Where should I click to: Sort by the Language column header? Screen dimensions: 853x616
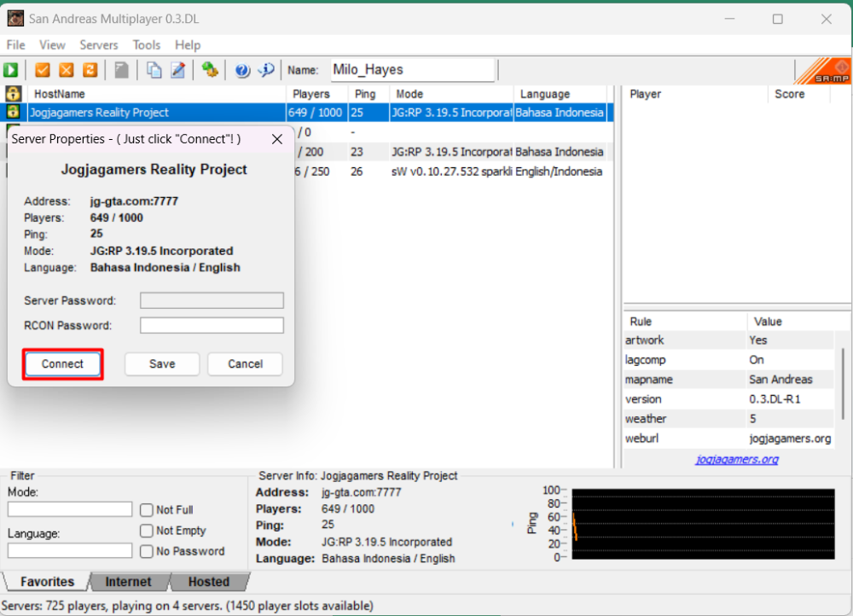(560, 94)
